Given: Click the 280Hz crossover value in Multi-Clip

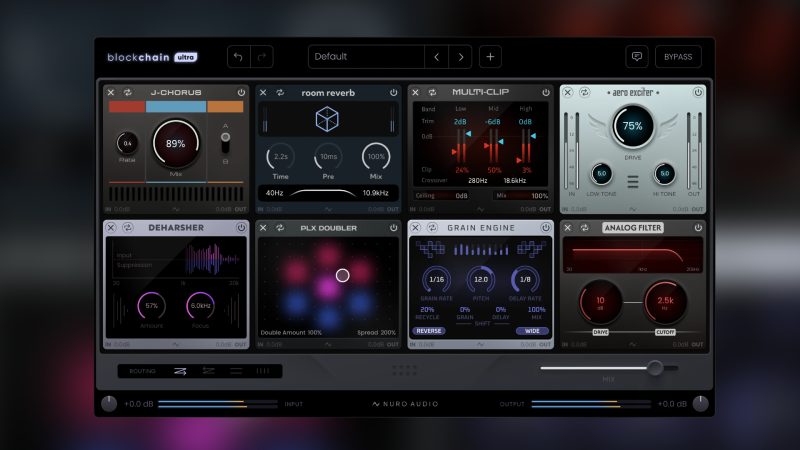Looking at the screenshot, I should (x=478, y=181).
